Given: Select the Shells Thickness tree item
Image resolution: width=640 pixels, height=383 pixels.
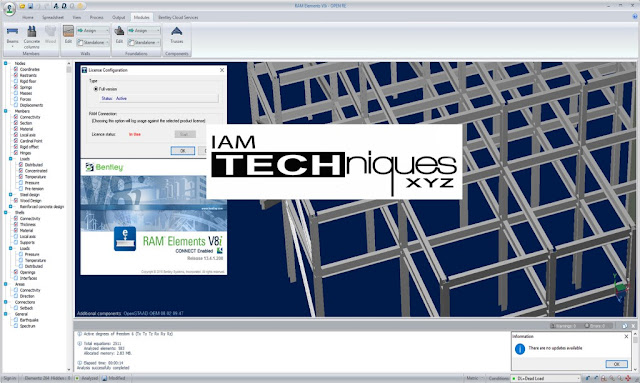Looking at the screenshot, I should [x=28, y=225].
